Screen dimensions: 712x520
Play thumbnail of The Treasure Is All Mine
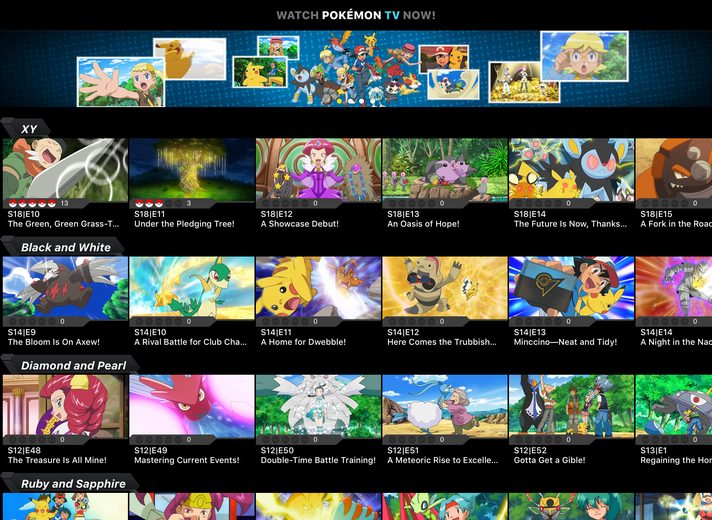point(65,406)
